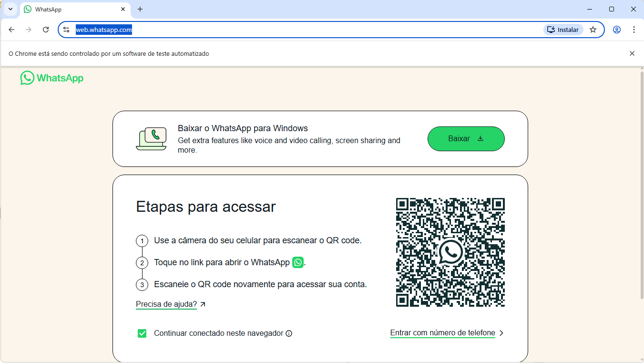Viewport: 644px width, 363px height.
Task: Click the WhatsApp logo in page header
Action: [51, 78]
